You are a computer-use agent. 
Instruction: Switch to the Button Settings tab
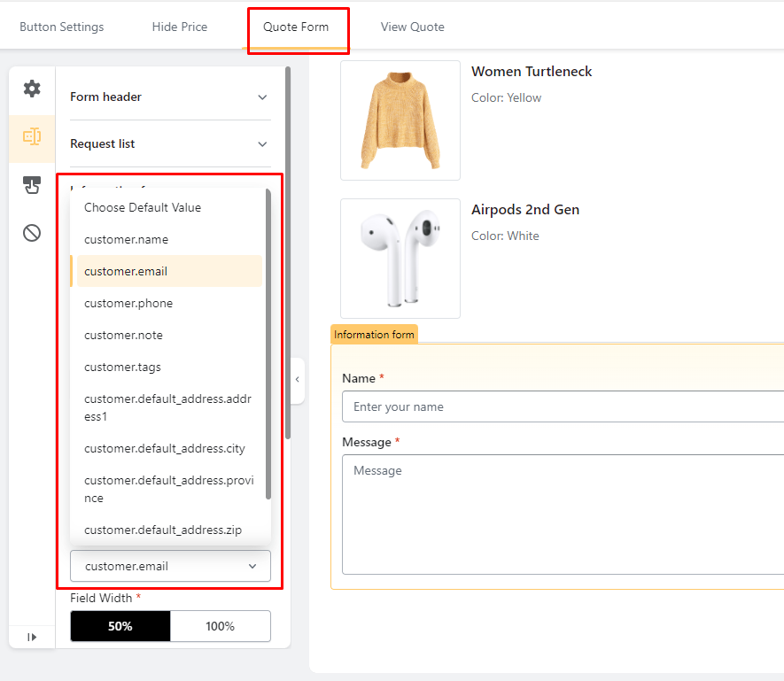[x=62, y=27]
